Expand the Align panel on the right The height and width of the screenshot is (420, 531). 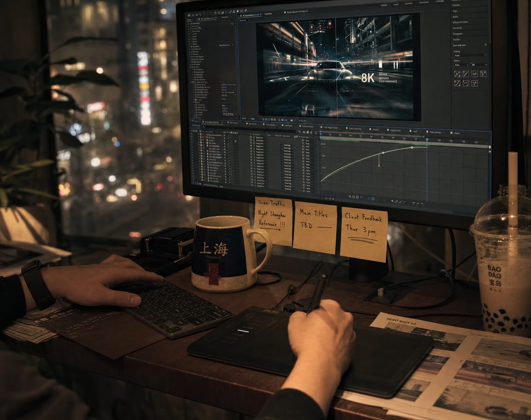coord(455,11)
